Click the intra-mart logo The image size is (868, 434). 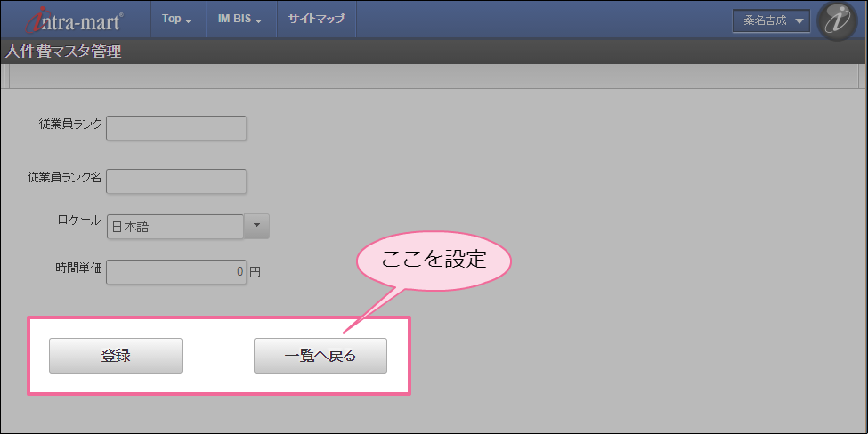coord(74,20)
